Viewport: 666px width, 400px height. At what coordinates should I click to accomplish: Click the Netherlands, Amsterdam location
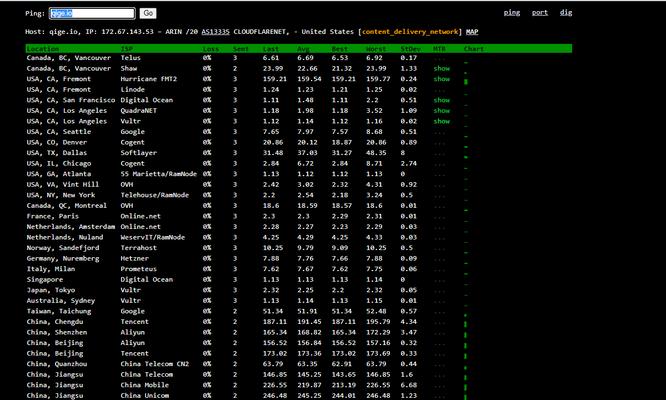coord(71,227)
